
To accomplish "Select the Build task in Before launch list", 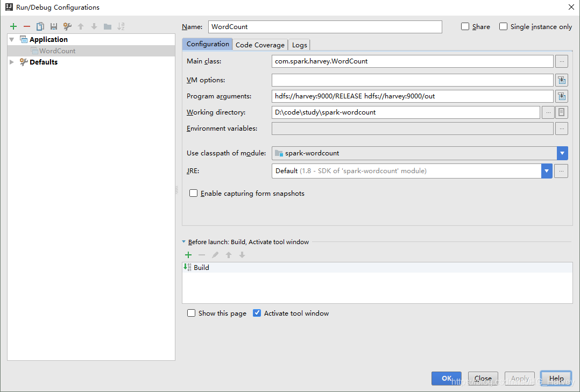I will pyautogui.click(x=377, y=267).
